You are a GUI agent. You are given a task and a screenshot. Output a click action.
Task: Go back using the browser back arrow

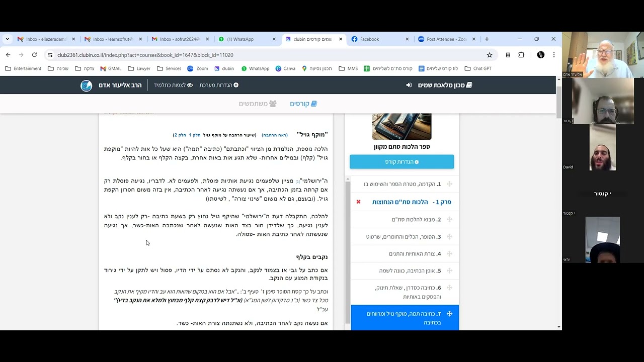point(8,55)
